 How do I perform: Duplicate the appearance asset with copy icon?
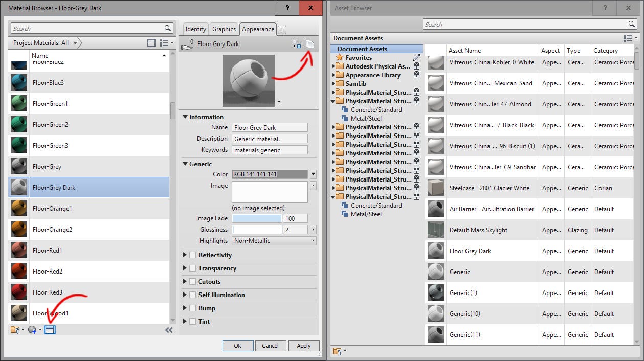click(310, 44)
